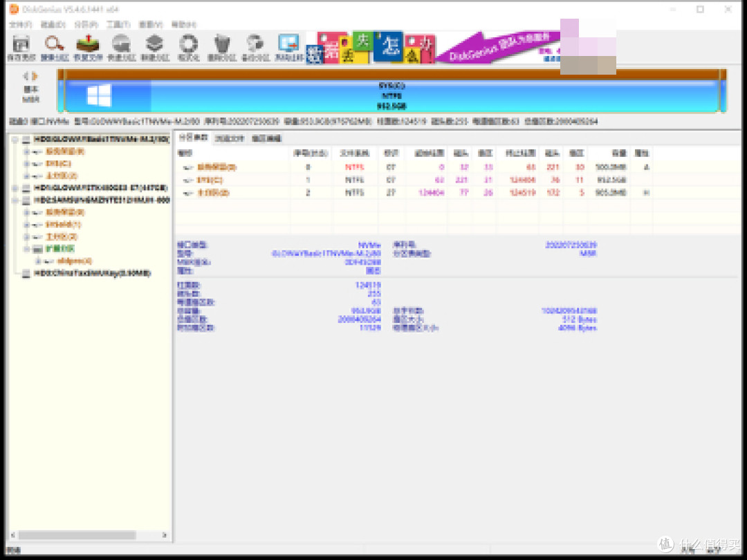
Task: Collapse the HD2 SAMSUNG disk tree node
Action: tap(15, 200)
